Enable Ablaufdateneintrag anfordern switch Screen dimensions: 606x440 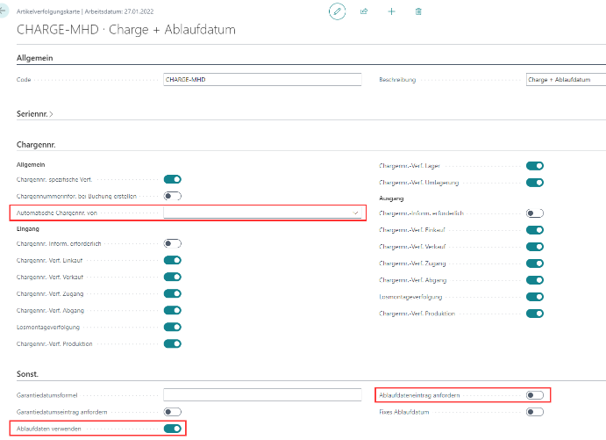point(535,395)
